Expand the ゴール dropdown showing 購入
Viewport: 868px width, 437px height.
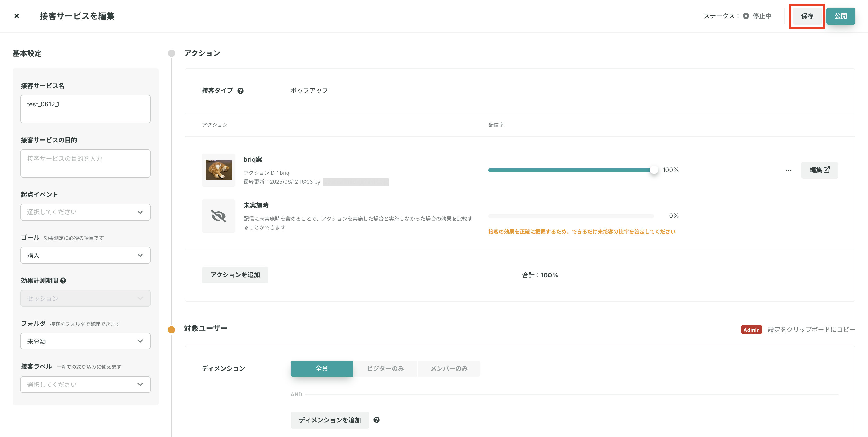pos(85,255)
